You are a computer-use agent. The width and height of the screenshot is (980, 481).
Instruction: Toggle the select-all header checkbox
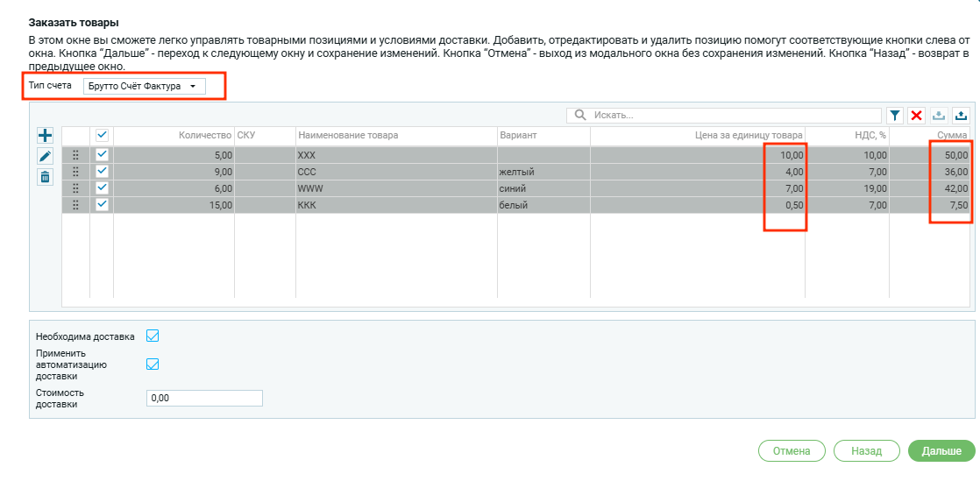click(x=102, y=135)
